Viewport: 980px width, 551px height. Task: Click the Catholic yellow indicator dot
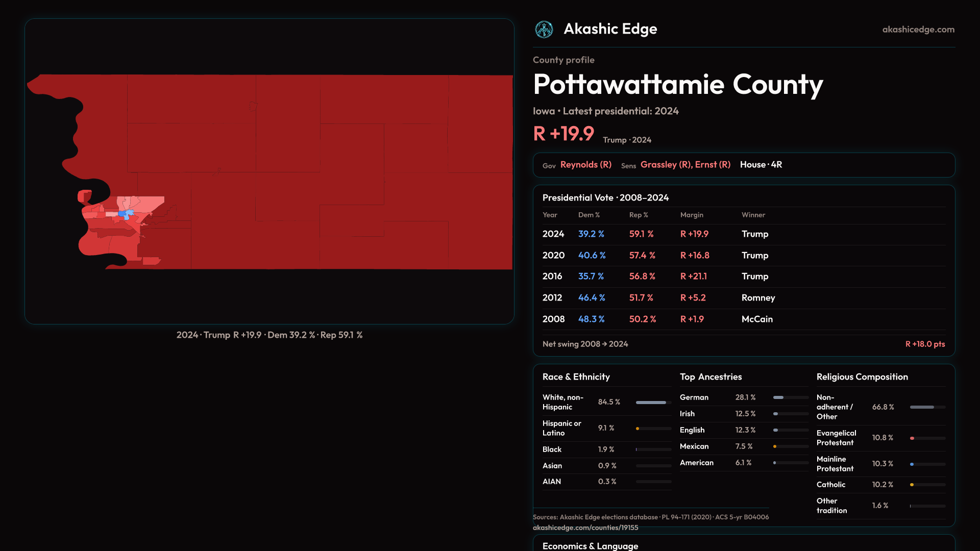tap(912, 485)
